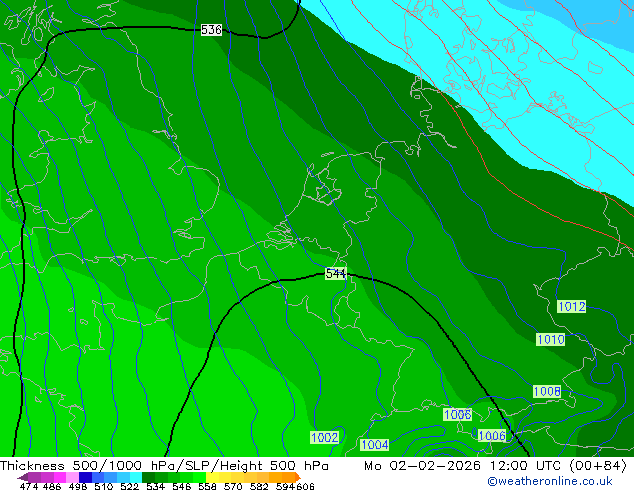
Task: Select the 1012 isobar label
Action: pos(571,306)
